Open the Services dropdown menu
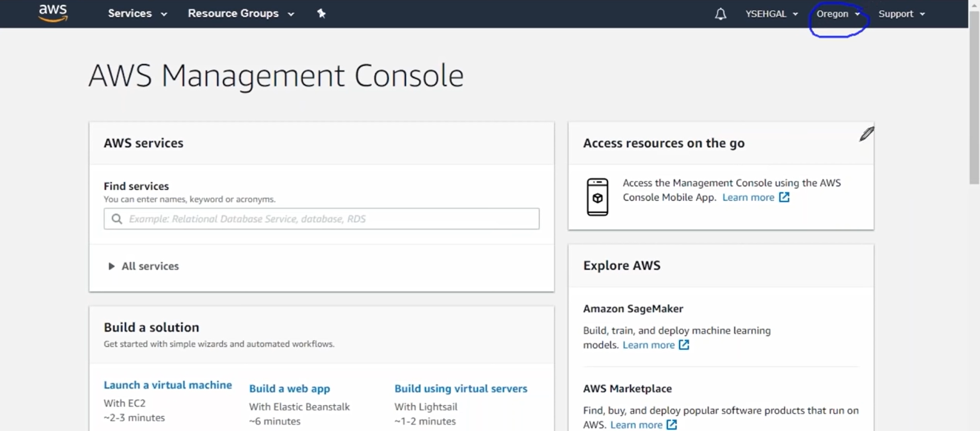The height and width of the screenshot is (431, 980). point(137,13)
